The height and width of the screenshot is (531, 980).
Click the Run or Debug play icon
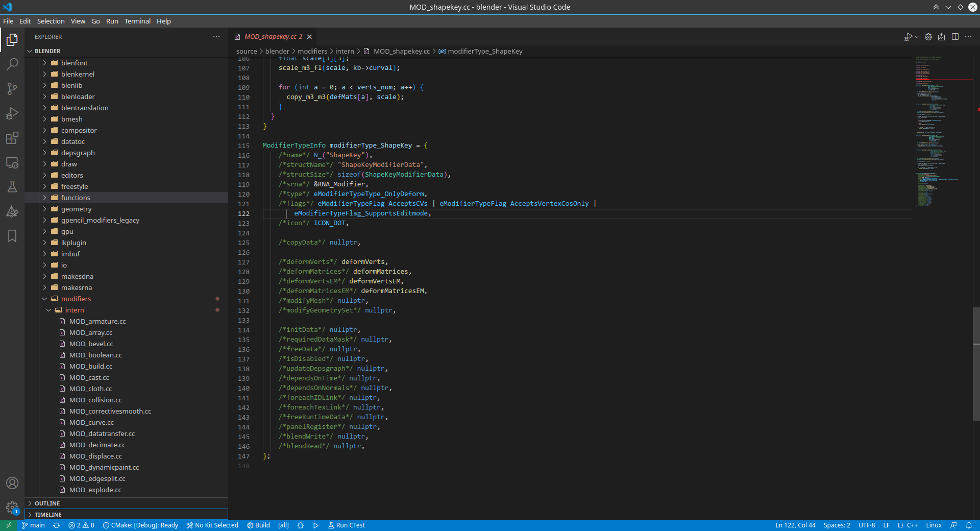[908, 37]
